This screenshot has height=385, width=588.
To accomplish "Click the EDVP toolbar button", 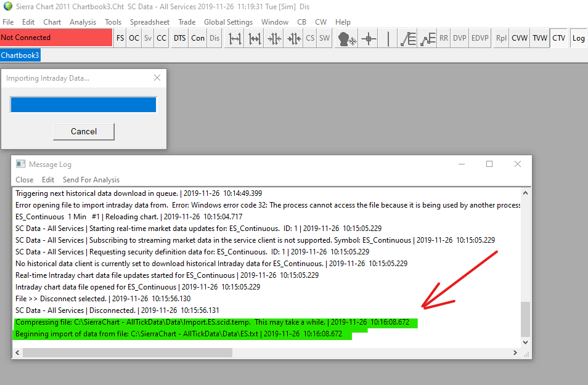I will (480, 38).
